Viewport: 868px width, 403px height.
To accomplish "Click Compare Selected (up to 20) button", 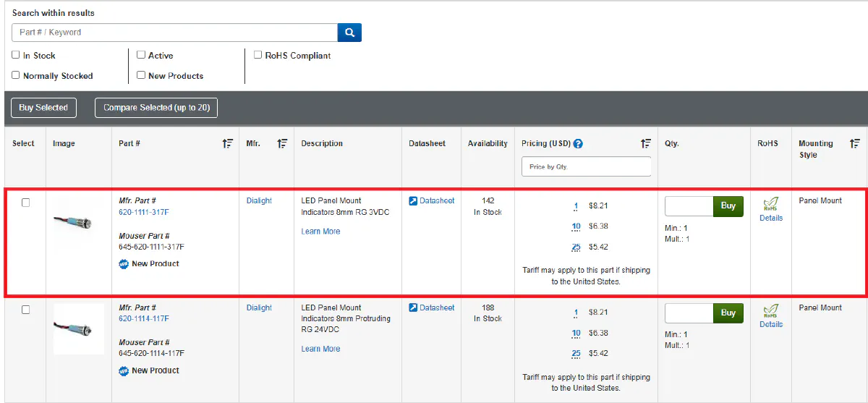I will click(x=156, y=108).
